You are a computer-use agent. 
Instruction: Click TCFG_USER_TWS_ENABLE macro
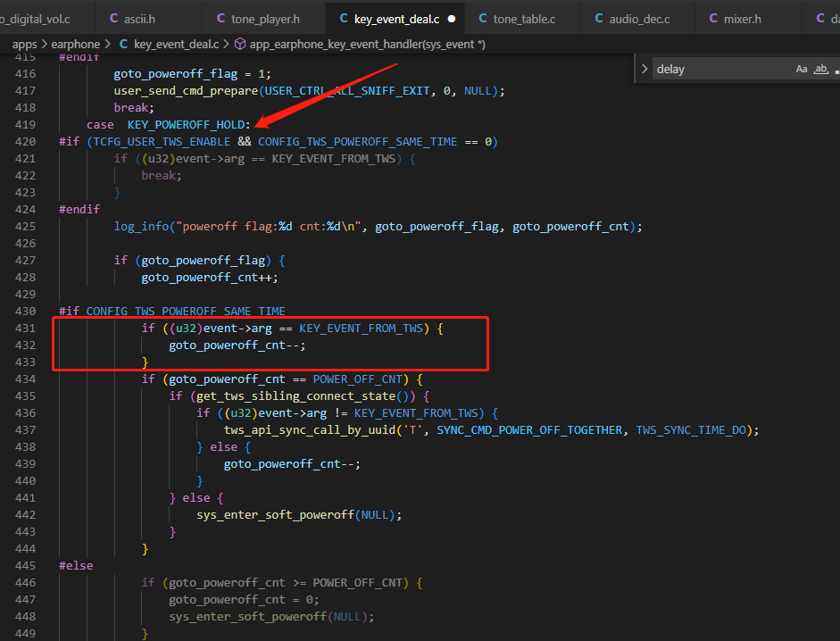[162, 142]
